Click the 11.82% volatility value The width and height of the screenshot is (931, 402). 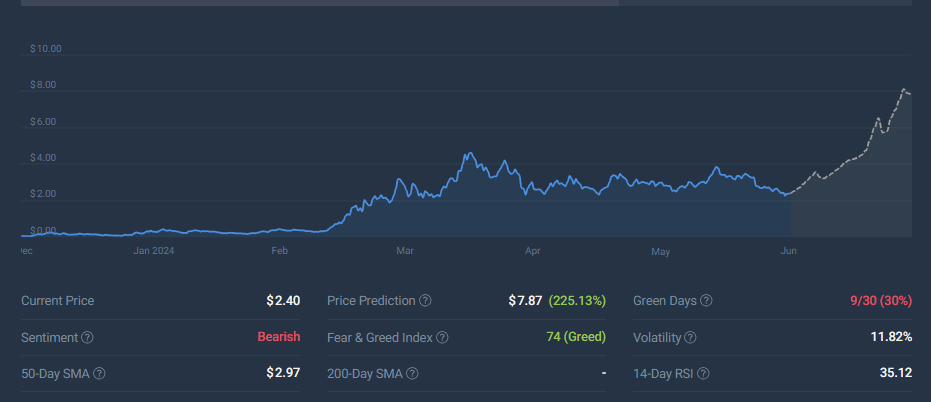click(891, 337)
